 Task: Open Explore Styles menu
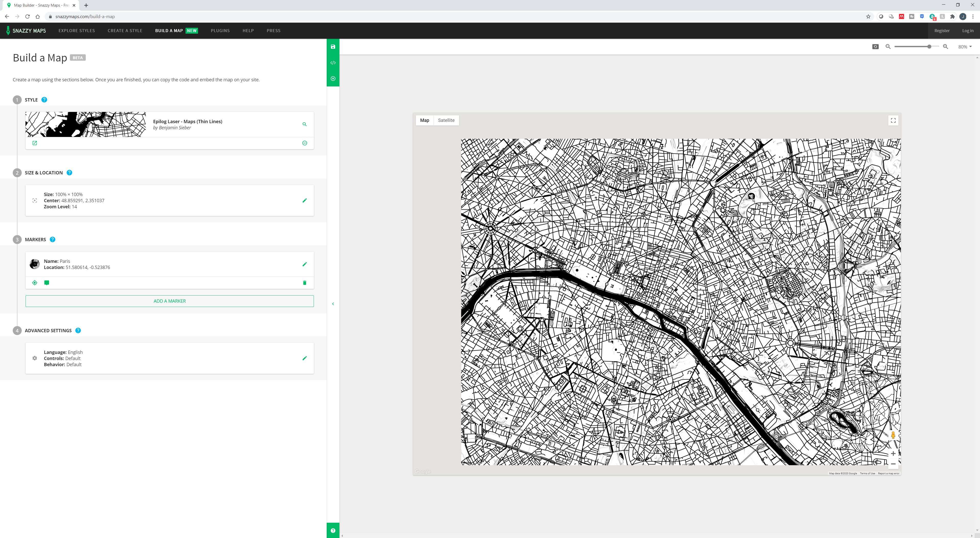77,30
